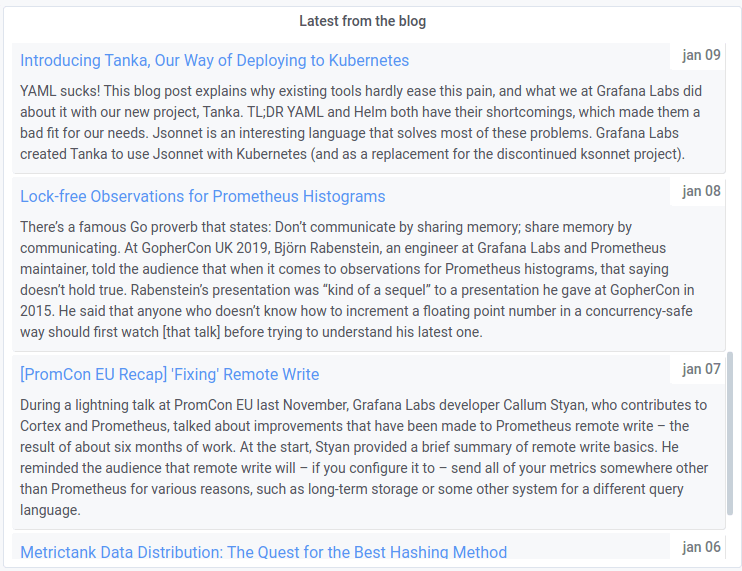
Task: Open Lock-free Observations for Prometheus Histograms post
Action: coord(202,196)
